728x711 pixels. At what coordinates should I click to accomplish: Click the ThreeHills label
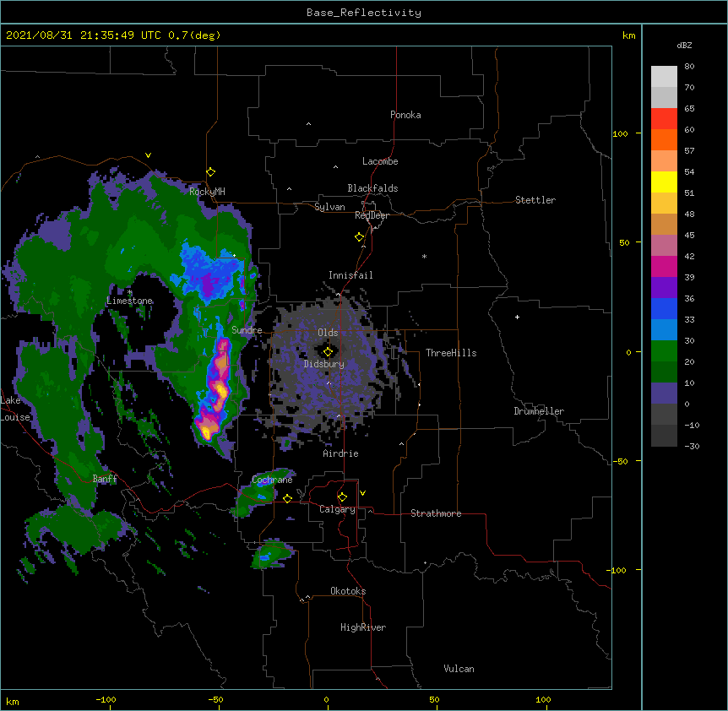(451, 353)
